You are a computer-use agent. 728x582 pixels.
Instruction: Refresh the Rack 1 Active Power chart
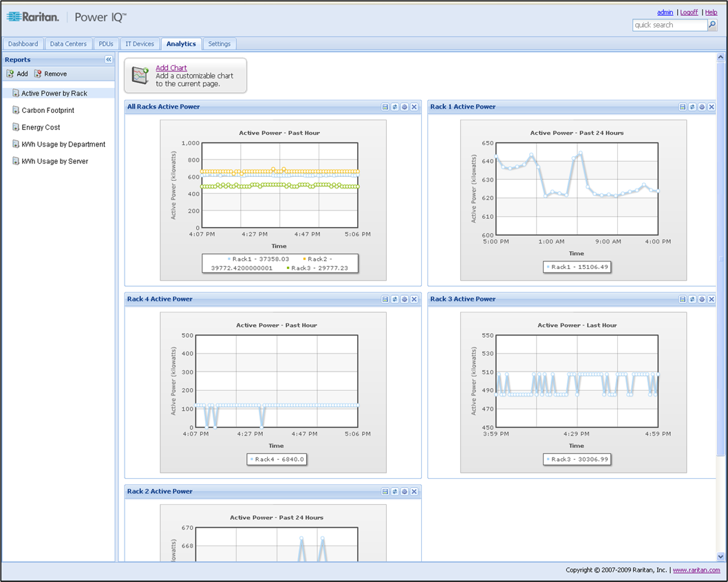coord(692,107)
